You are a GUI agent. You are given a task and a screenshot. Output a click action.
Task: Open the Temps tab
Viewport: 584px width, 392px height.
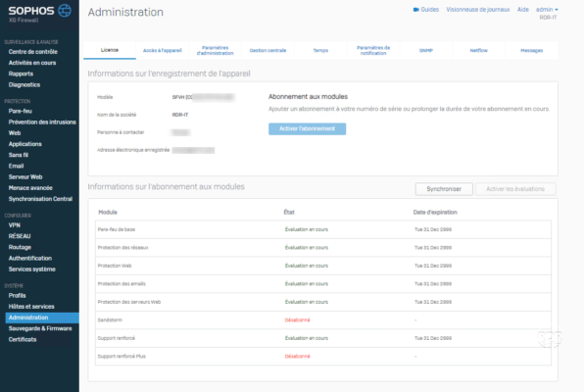tap(320, 50)
